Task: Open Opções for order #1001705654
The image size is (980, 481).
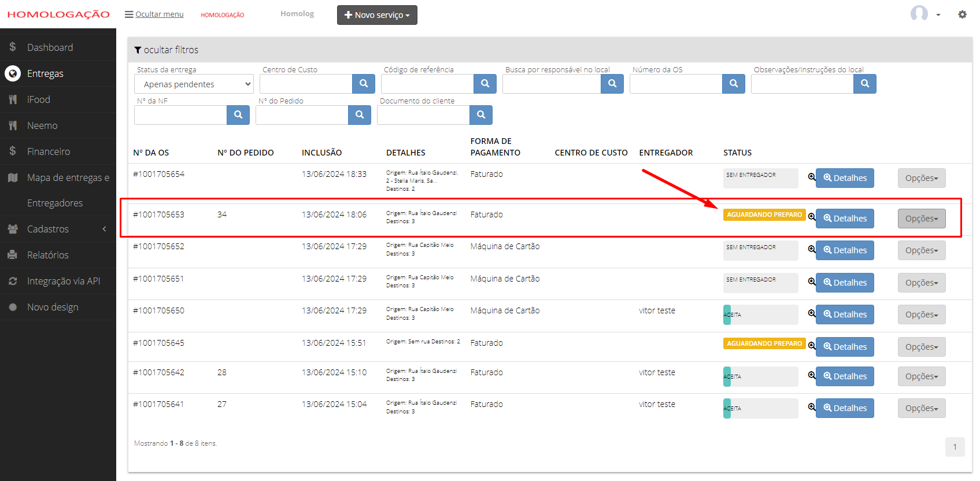Action: tap(922, 178)
